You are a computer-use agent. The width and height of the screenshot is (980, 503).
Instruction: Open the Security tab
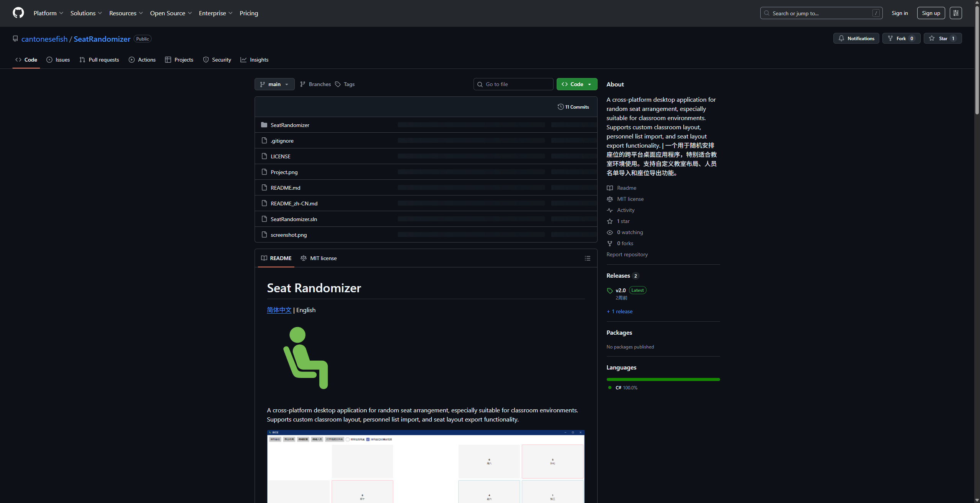point(217,60)
